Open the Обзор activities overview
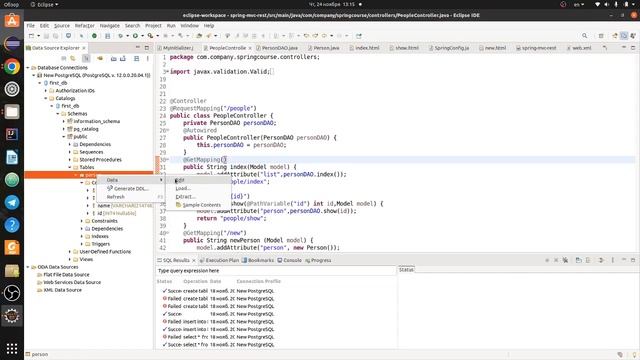 11,4
